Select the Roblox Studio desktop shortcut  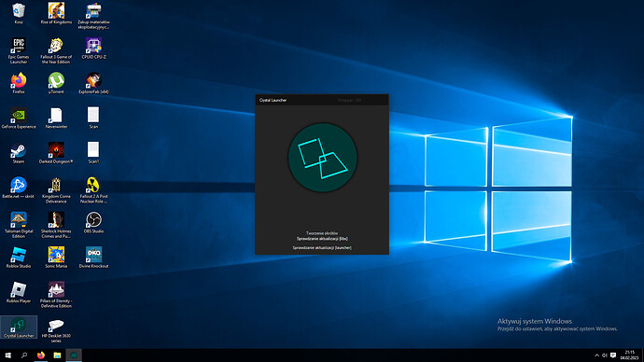pyautogui.click(x=19, y=258)
